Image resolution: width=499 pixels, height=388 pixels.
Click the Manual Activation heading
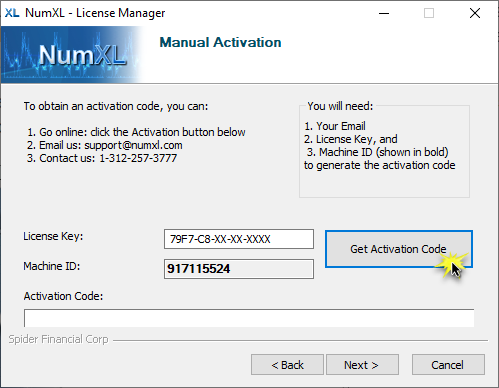tap(220, 42)
